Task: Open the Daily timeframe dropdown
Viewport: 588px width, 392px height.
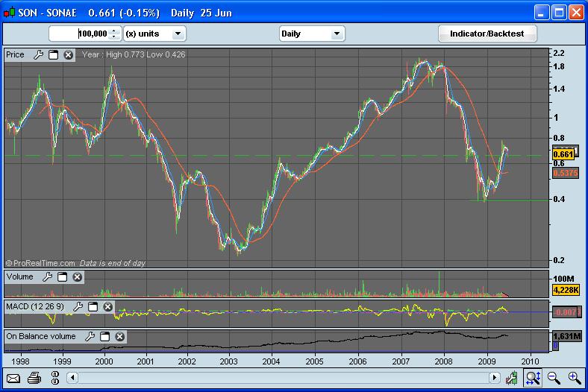Action: (x=312, y=34)
